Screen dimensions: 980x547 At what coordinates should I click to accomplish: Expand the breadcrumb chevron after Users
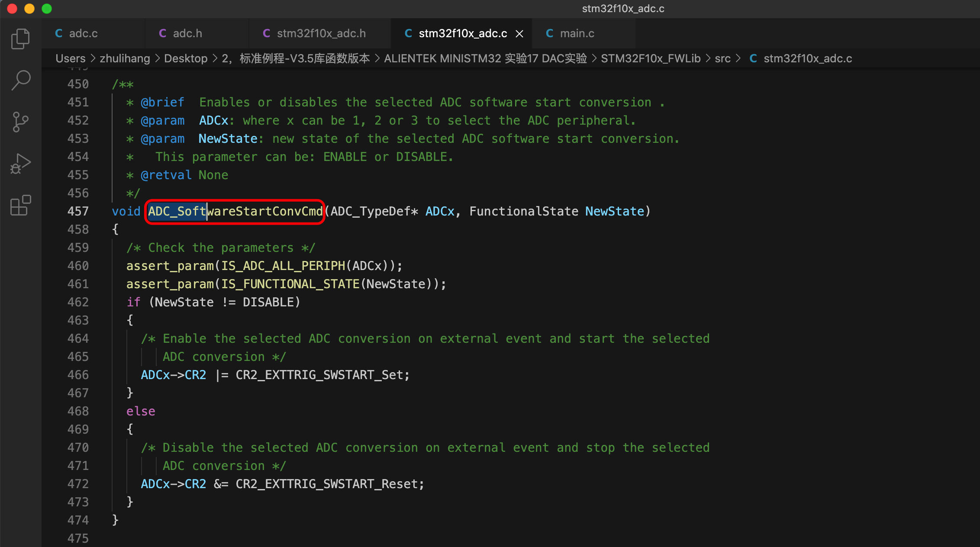coord(93,58)
